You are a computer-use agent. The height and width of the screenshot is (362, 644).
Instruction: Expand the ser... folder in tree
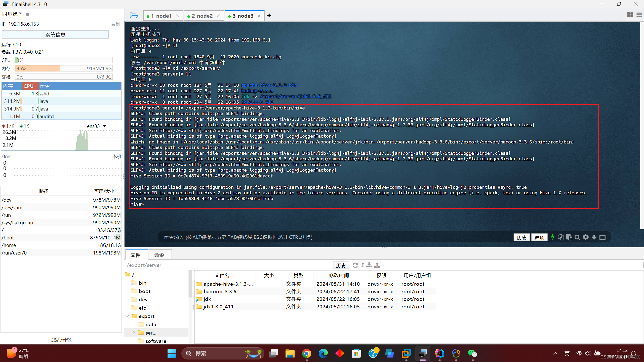(x=134, y=333)
